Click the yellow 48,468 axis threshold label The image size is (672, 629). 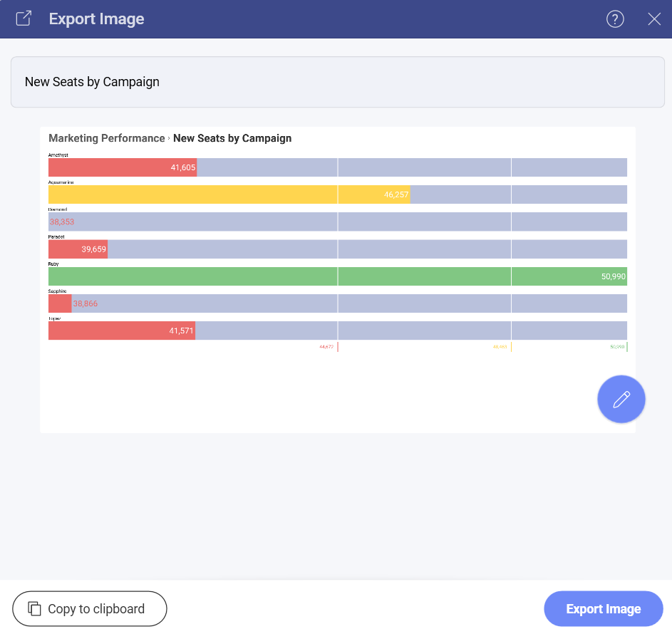[x=500, y=347]
